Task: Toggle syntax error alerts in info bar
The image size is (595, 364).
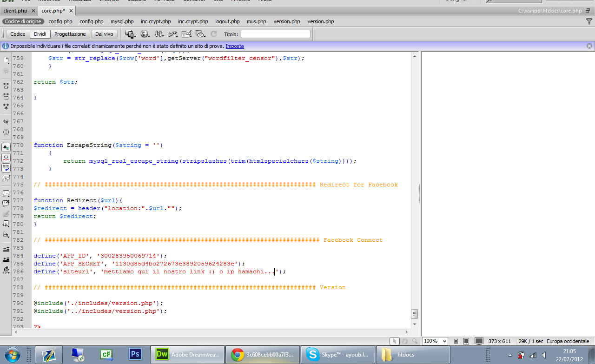Action: (6, 178)
